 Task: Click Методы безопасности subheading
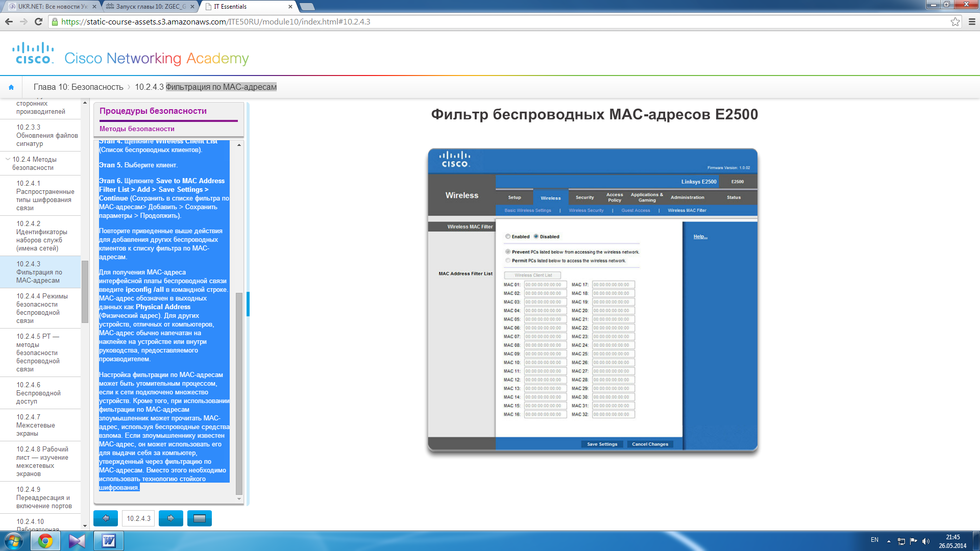click(x=137, y=129)
